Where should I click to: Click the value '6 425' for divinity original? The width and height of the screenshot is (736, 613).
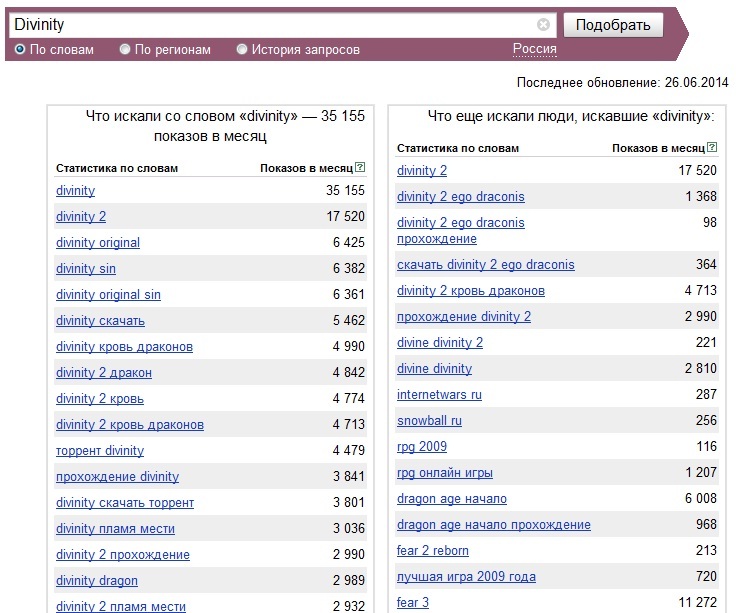348,243
